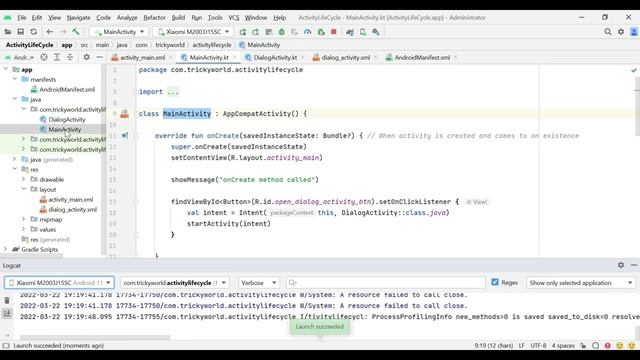Viewport: 640px width, 360px height.
Task: Expand the mipmap folder
Action: click(x=24, y=219)
